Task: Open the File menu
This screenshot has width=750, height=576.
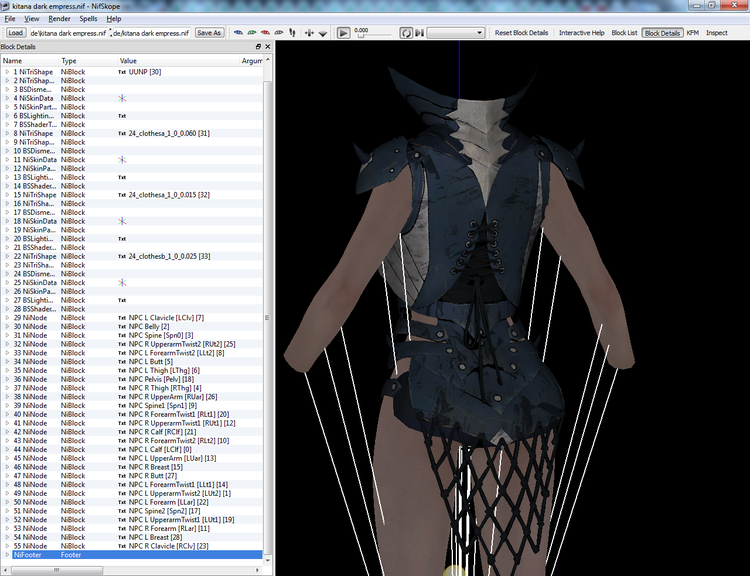Action: point(10,19)
